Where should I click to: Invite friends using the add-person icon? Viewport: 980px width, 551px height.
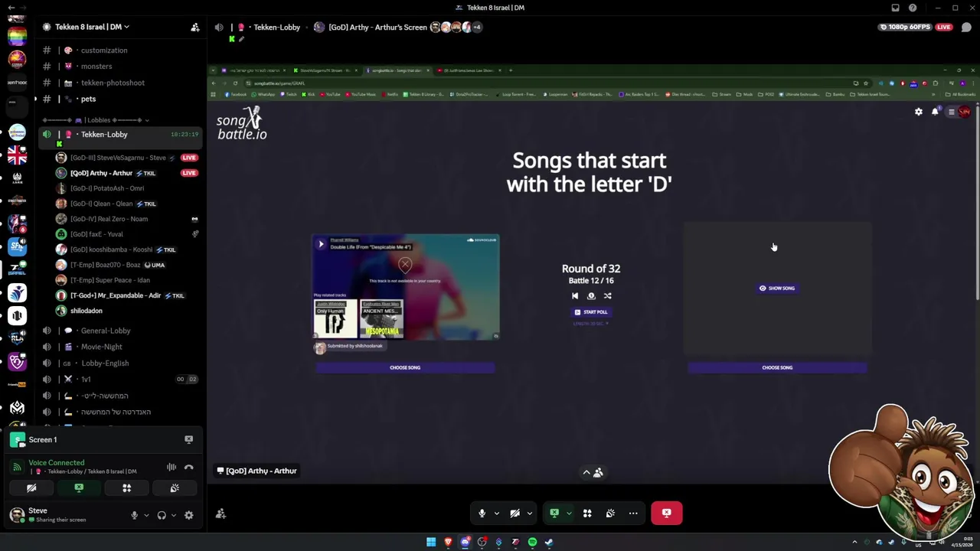pos(220,514)
